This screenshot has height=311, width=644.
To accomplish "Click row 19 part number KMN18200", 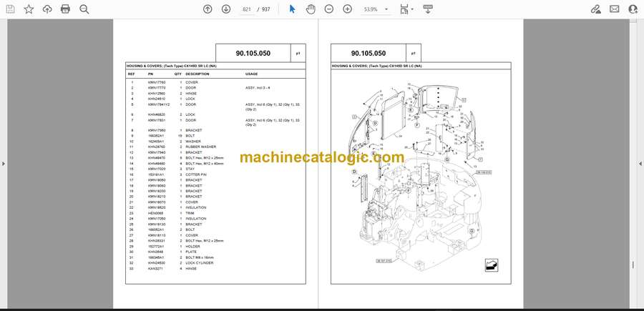I will (155, 191).
